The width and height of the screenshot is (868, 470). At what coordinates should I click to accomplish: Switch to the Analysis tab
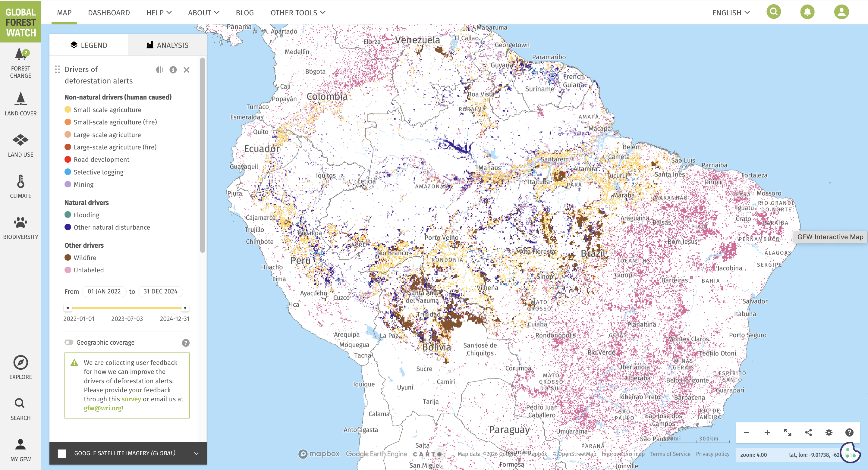click(x=168, y=45)
